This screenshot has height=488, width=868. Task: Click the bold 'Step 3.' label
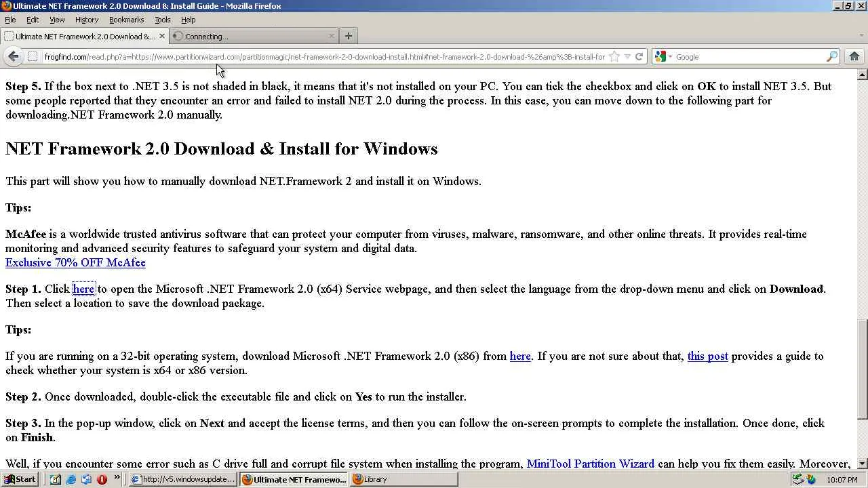click(23, 423)
